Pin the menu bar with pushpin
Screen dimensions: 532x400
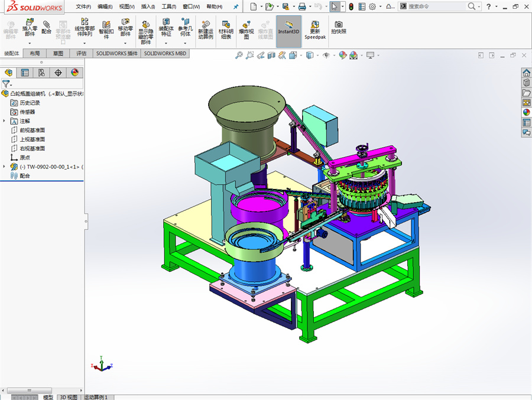click(236, 6)
